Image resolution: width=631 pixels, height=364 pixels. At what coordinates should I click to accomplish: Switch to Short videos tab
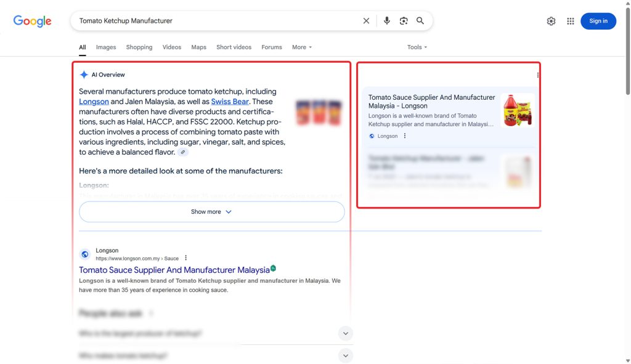(234, 47)
